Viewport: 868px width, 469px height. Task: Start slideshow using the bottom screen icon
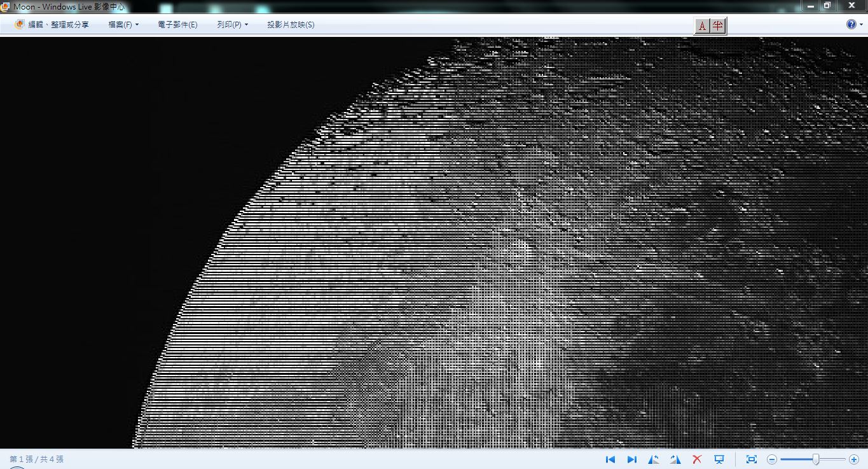point(719,459)
